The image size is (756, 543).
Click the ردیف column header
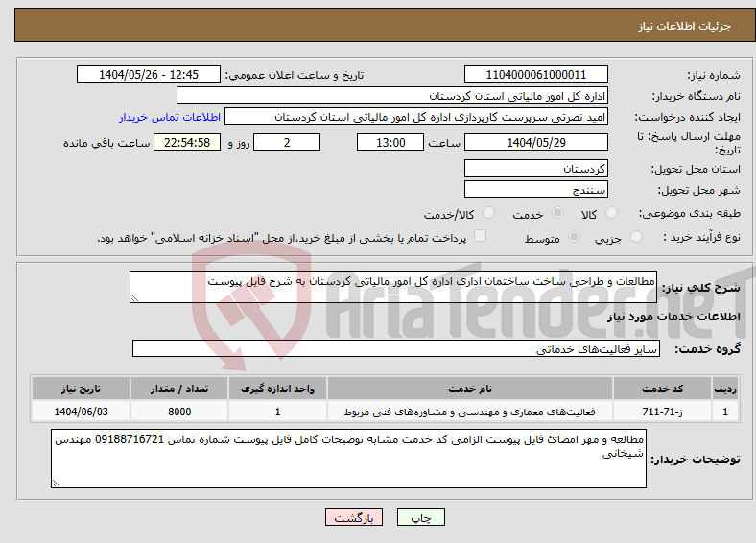(x=725, y=389)
